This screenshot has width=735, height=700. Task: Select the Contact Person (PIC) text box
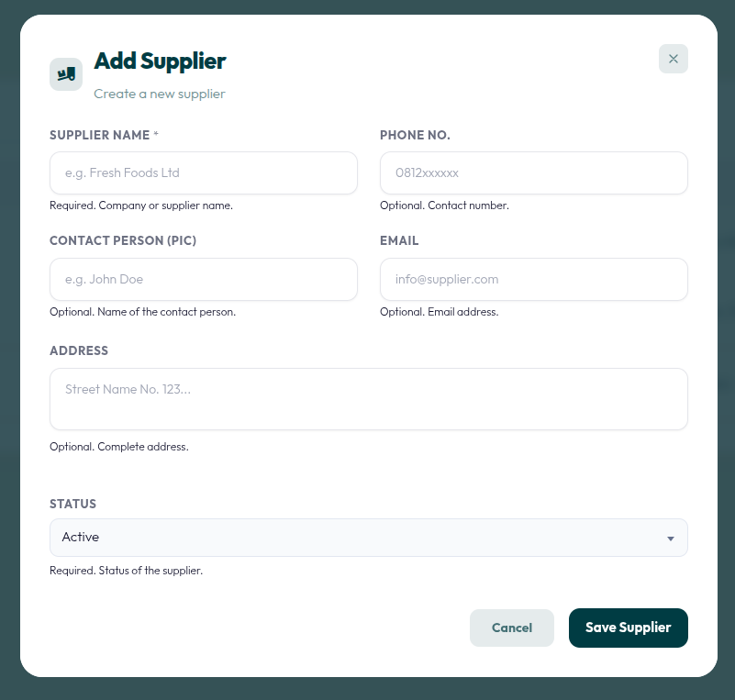pyautogui.click(x=204, y=279)
